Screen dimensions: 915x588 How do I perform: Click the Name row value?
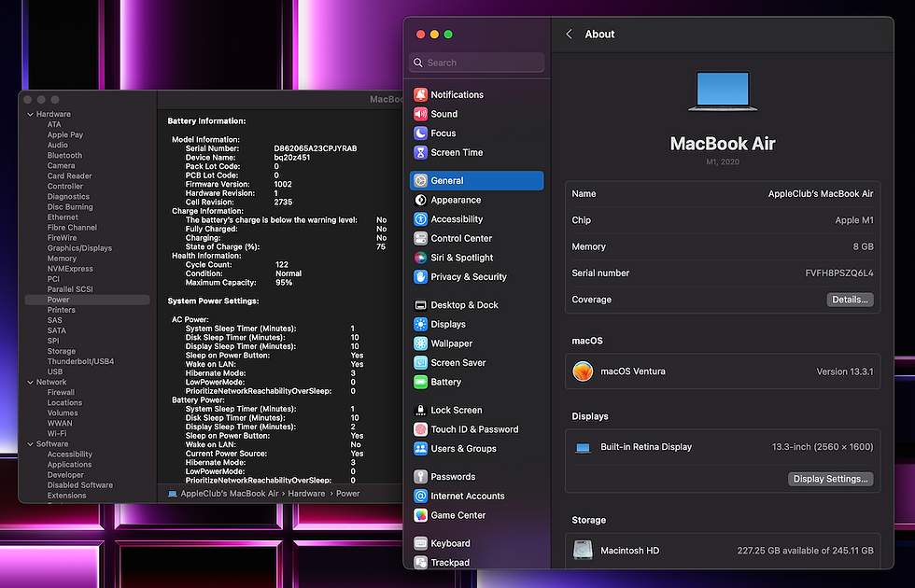pyautogui.click(x=821, y=194)
